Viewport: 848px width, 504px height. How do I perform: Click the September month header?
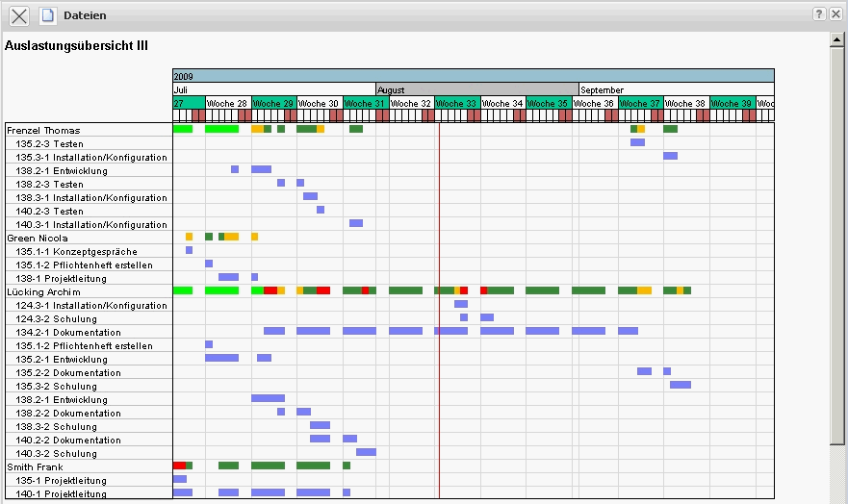674,89
